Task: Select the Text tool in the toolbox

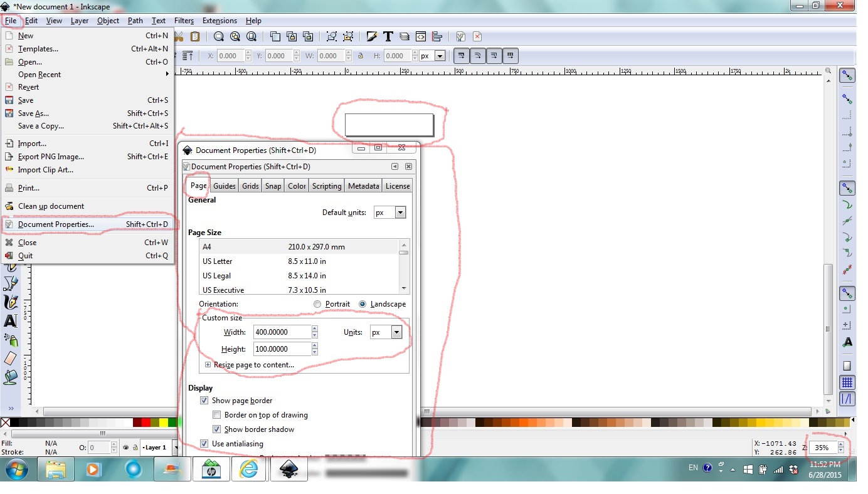Action: (x=10, y=321)
